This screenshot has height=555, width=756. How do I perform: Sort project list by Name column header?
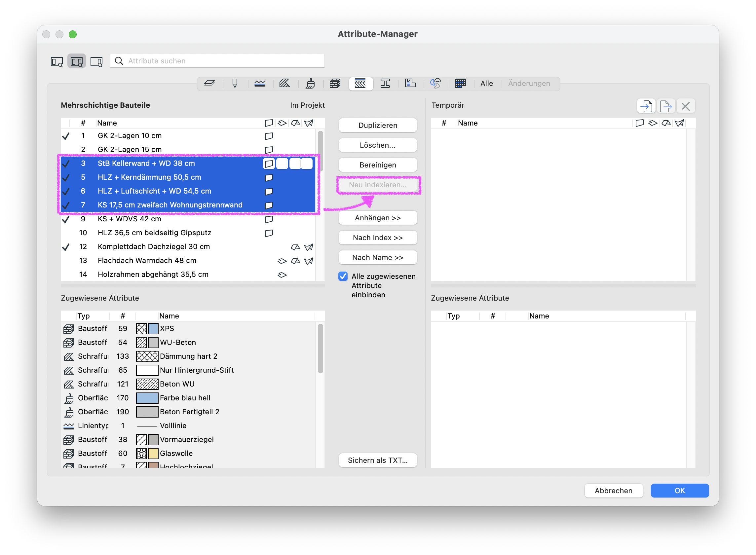178,123
